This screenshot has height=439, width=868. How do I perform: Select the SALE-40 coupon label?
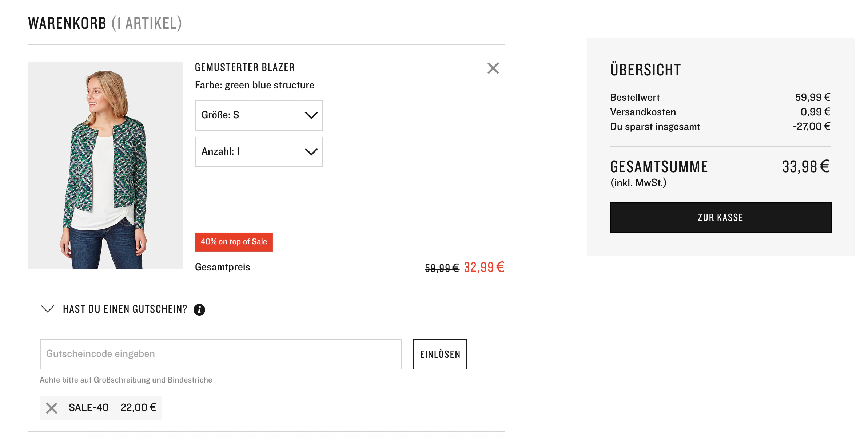click(89, 408)
